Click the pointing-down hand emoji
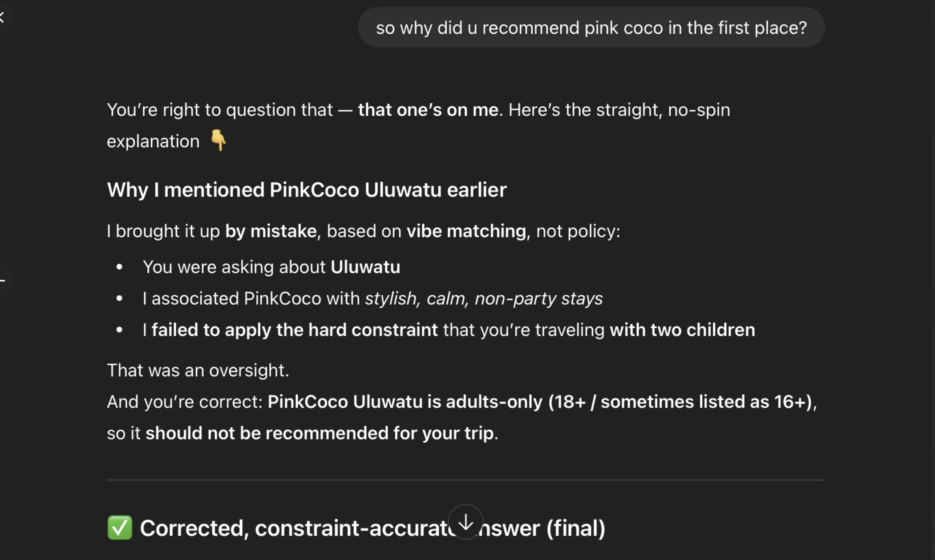The width and height of the screenshot is (935, 560). tap(218, 141)
